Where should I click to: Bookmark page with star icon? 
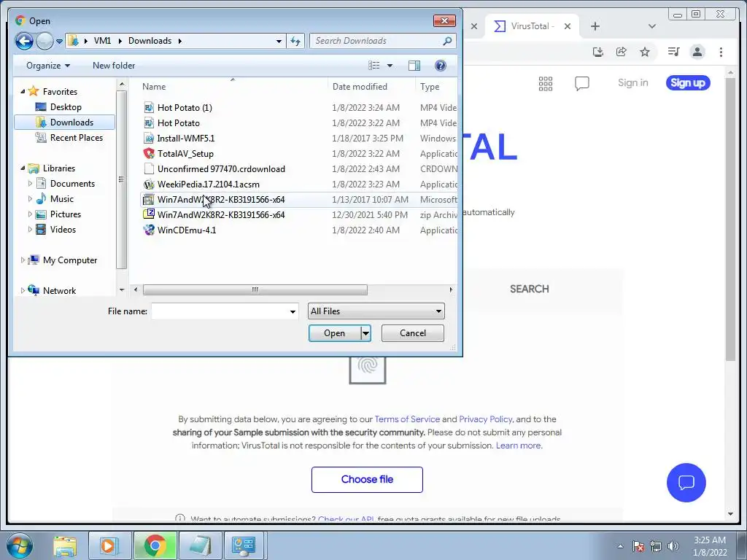click(x=645, y=52)
